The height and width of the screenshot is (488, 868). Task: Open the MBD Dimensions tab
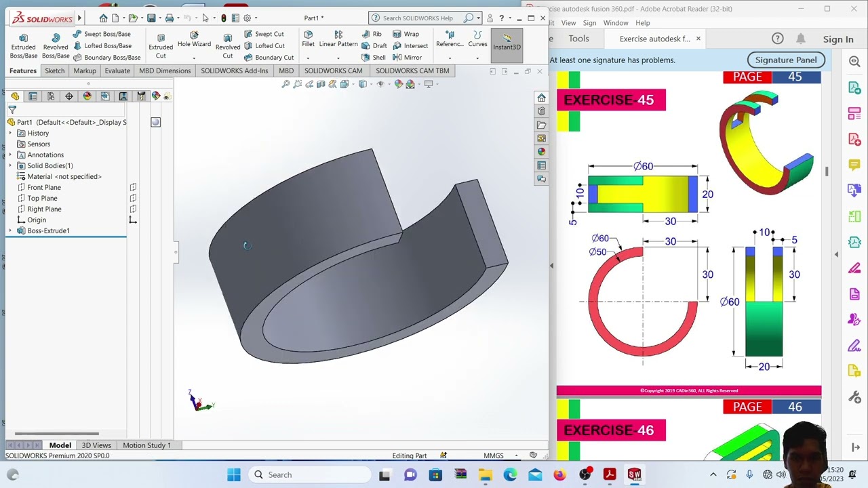click(165, 70)
